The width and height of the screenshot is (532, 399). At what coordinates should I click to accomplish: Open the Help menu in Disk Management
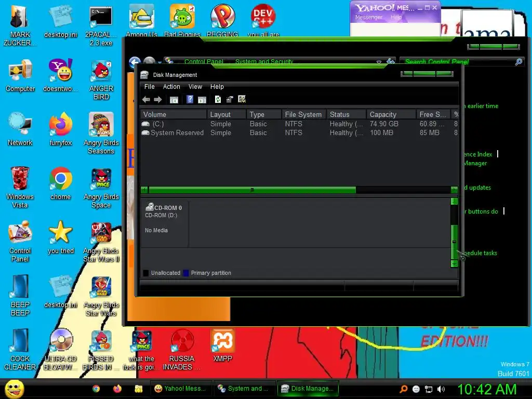tap(217, 87)
